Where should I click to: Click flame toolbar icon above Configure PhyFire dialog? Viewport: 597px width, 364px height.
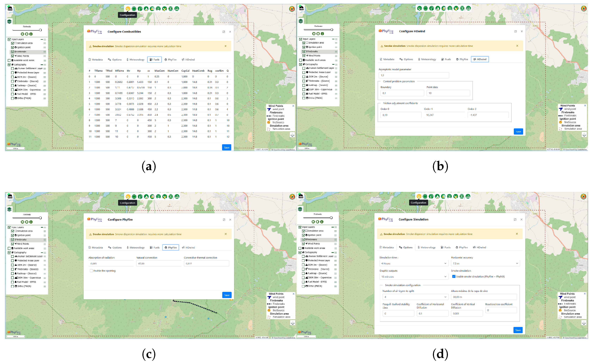(146, 196)
